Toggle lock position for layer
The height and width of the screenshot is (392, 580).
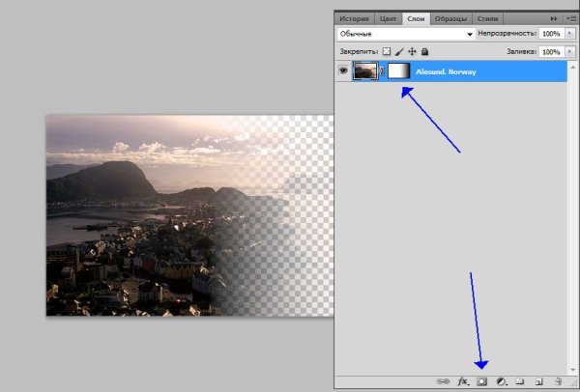[x=412, y=51]
